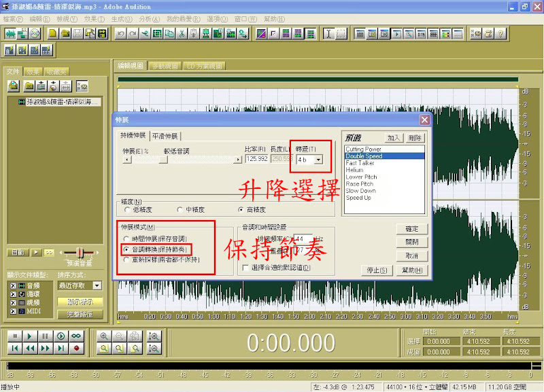Click 取消 button in stretch dialog
This screenshot has width=544, height=392.
(412, 256)
